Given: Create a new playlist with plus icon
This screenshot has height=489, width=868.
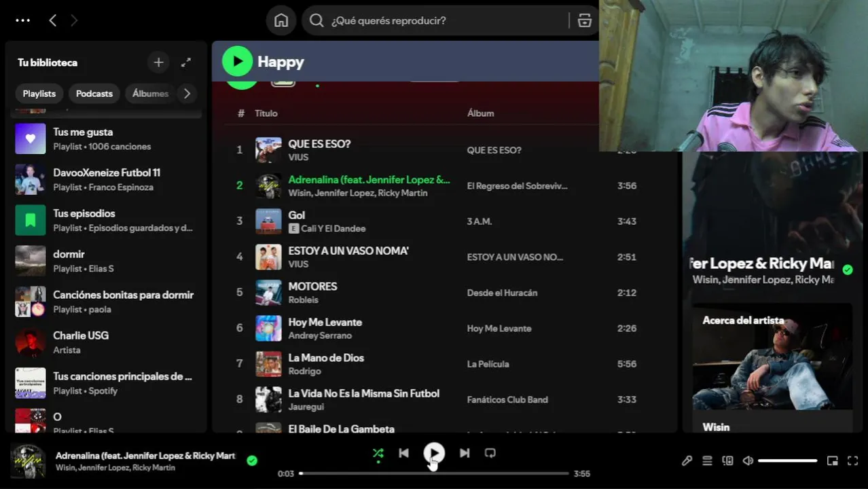Looking at the screenshot, I should click(x=158, y=62).
